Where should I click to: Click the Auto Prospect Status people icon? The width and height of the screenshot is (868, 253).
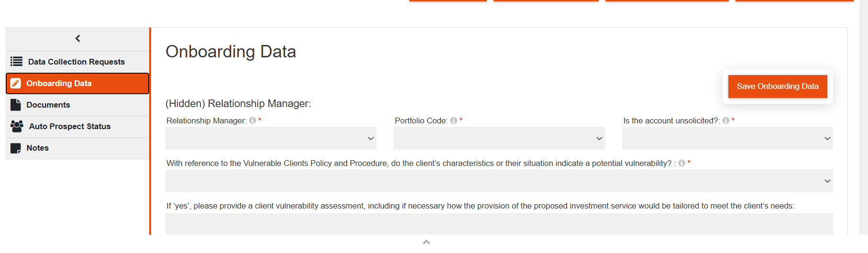[17, 126]
